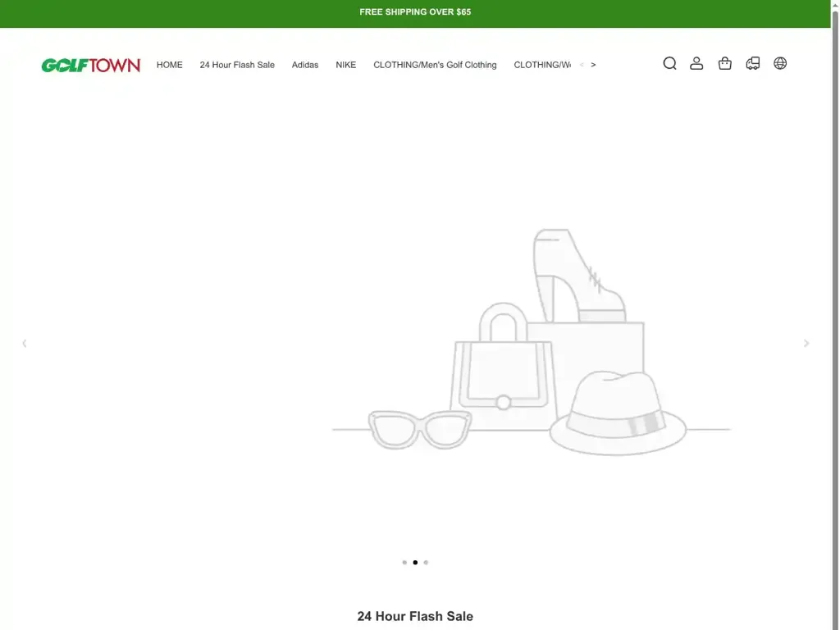Open the Adidas navigation link

point(305,64)
